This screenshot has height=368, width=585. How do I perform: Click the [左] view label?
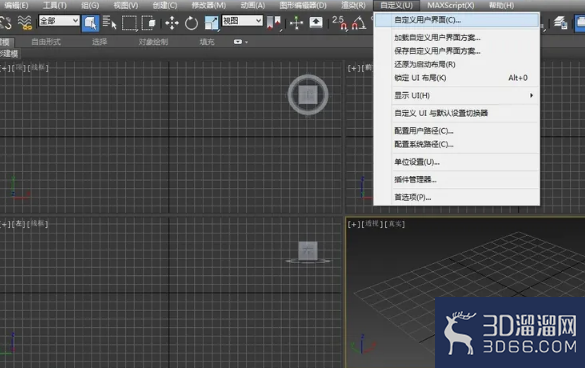(x=19, y=224)
